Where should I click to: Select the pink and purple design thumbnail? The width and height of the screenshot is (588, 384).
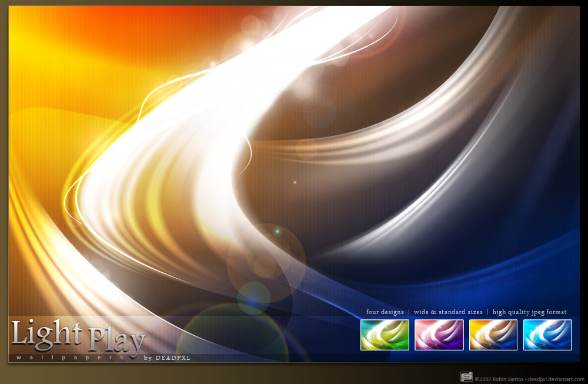[439, 335]
